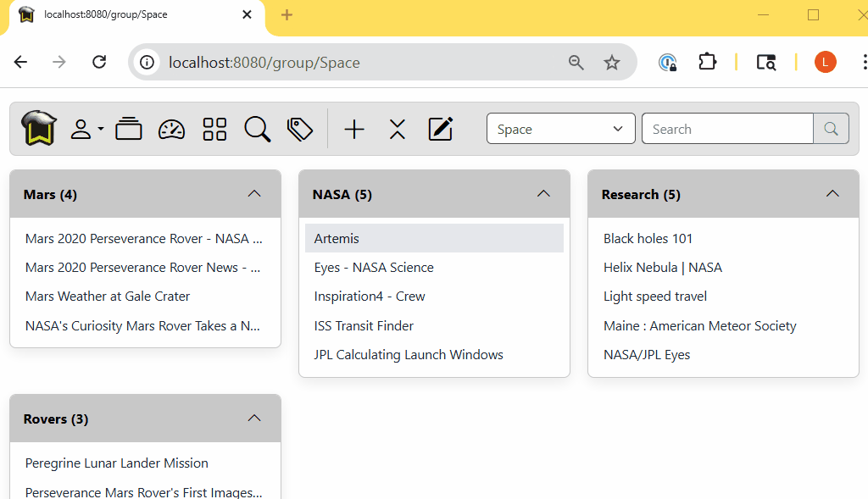Click the Rovers (3) panel title
Viewport: 868px width, 499px height.
[x=56, y=419]
